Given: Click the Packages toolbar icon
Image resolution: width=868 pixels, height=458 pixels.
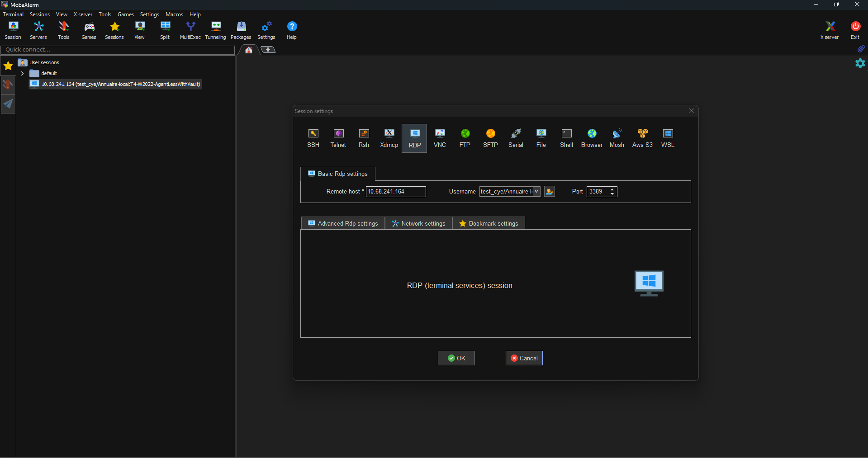Looking at the screenshot, I should pyautogui.click(x=241, y=30).
